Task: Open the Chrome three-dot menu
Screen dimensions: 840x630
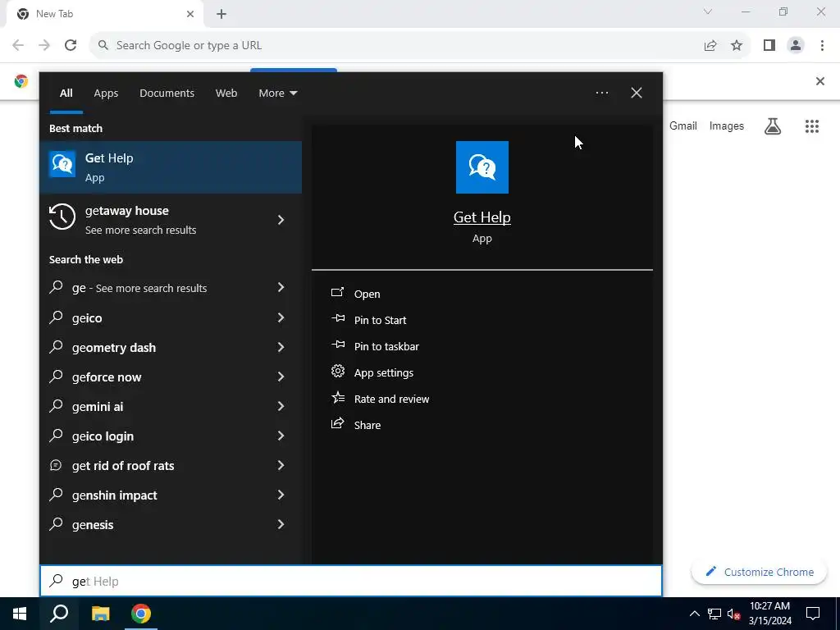Action: pos(822,46)
